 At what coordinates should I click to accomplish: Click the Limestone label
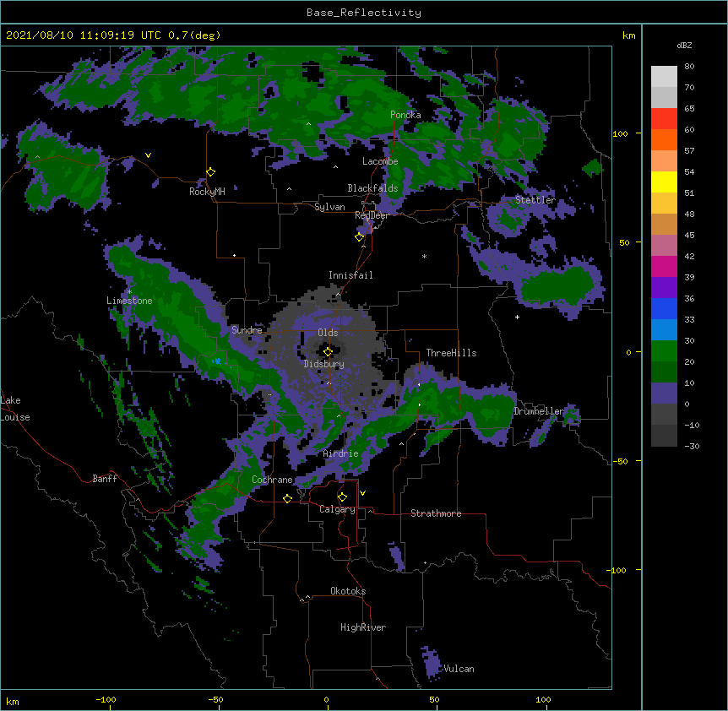[x=129, y=301]
